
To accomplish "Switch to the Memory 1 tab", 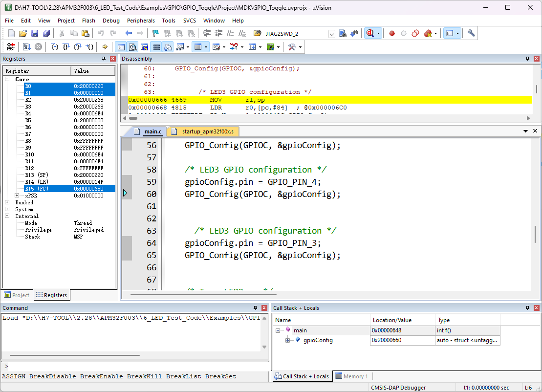I will [352, 376].
